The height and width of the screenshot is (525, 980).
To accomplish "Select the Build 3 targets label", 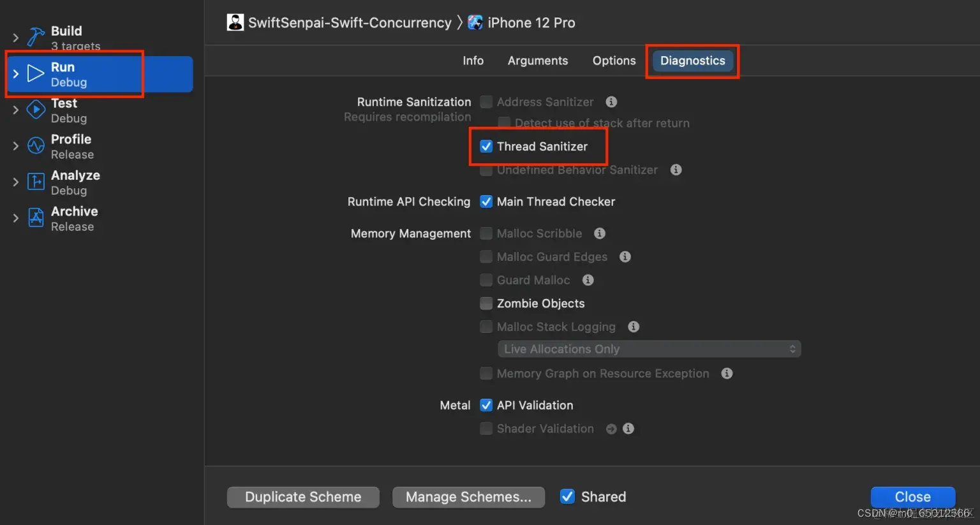I will pos(75,38).
